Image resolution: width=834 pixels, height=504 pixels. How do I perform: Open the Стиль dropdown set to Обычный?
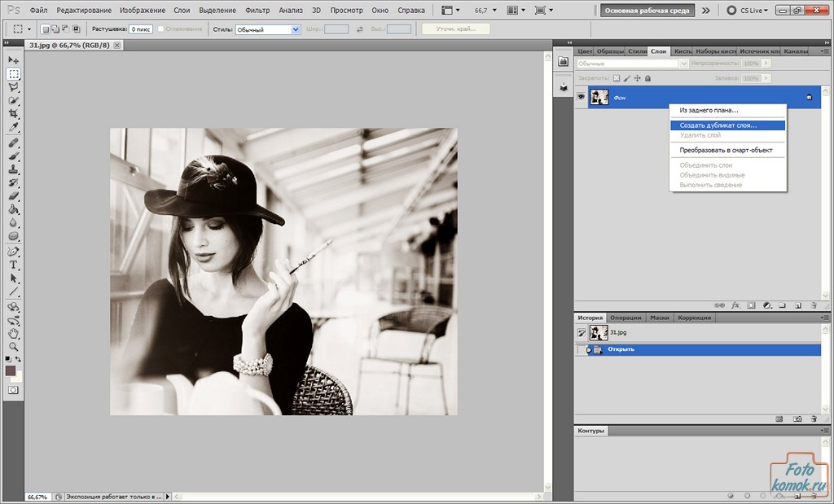(268, 29)
